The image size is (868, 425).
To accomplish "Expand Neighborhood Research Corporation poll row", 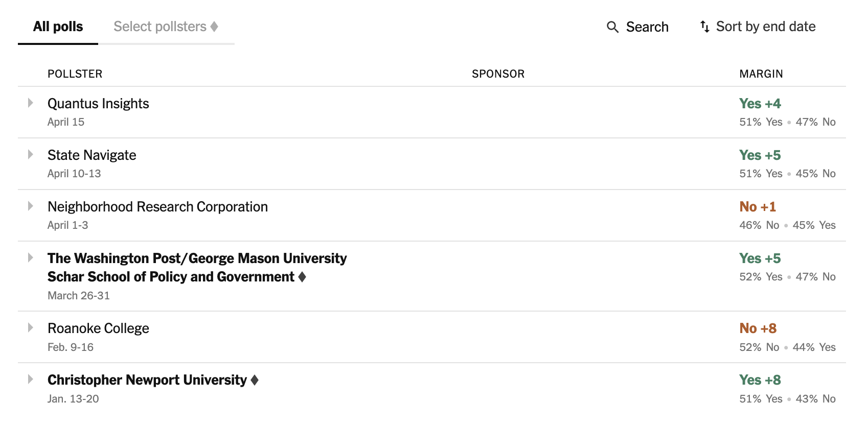I will coord(31,206).
